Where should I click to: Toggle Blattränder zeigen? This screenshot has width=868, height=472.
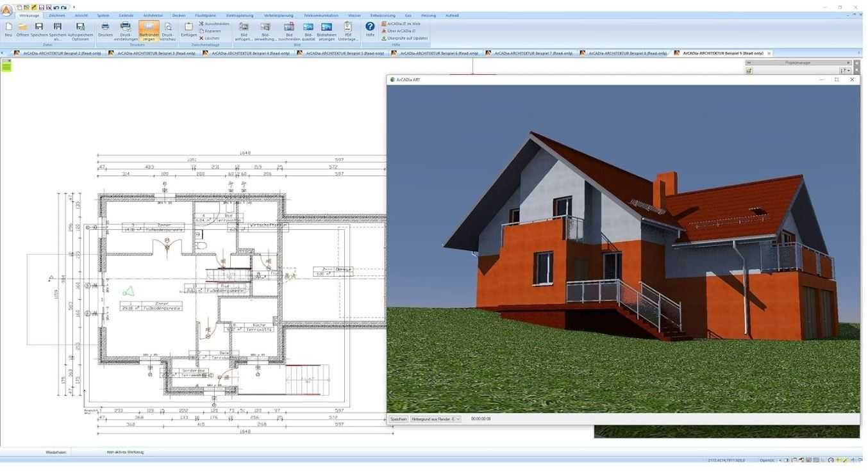tap(149, 32)
